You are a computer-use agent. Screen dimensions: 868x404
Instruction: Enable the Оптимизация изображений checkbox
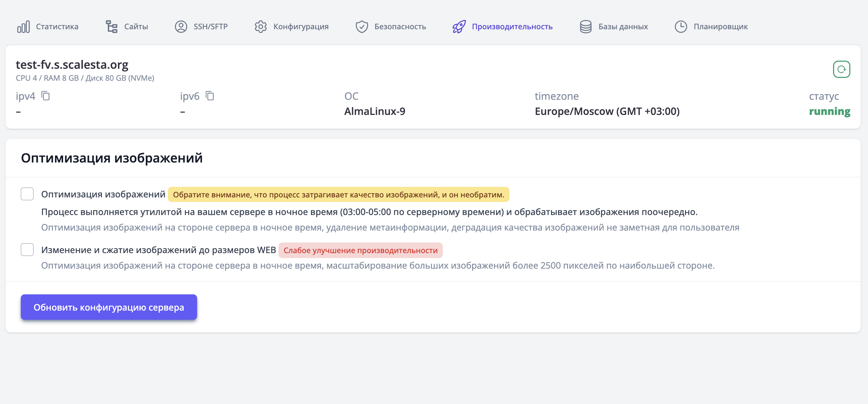pos(27,194)
